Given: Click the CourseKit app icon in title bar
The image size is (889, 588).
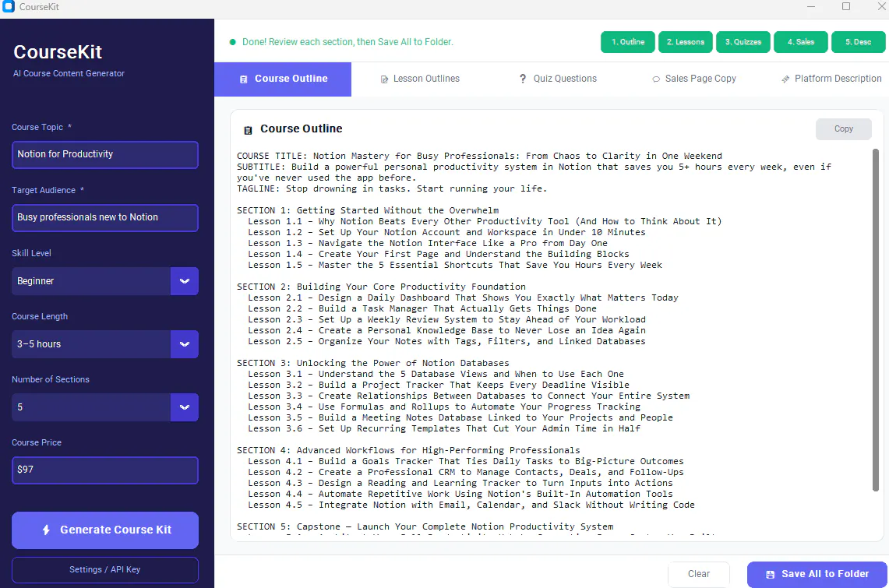Looking at the screenshot, I should (x=9, y=7).
